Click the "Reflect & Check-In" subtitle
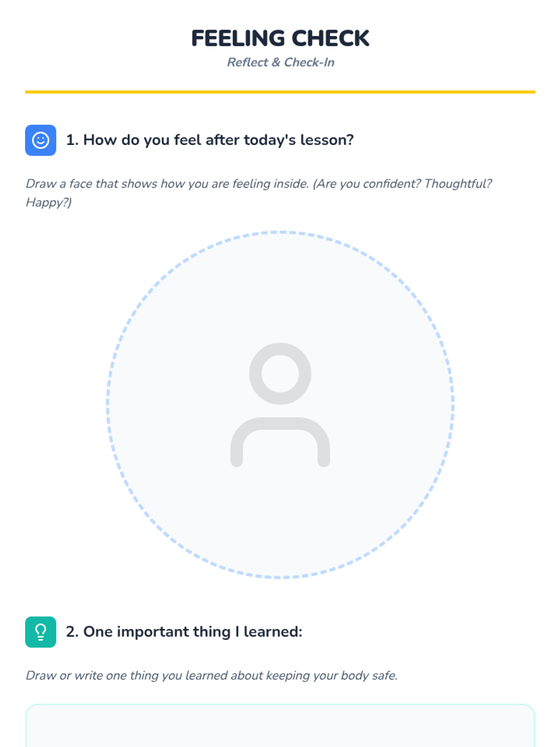560x747 pixels. (280, 63)
